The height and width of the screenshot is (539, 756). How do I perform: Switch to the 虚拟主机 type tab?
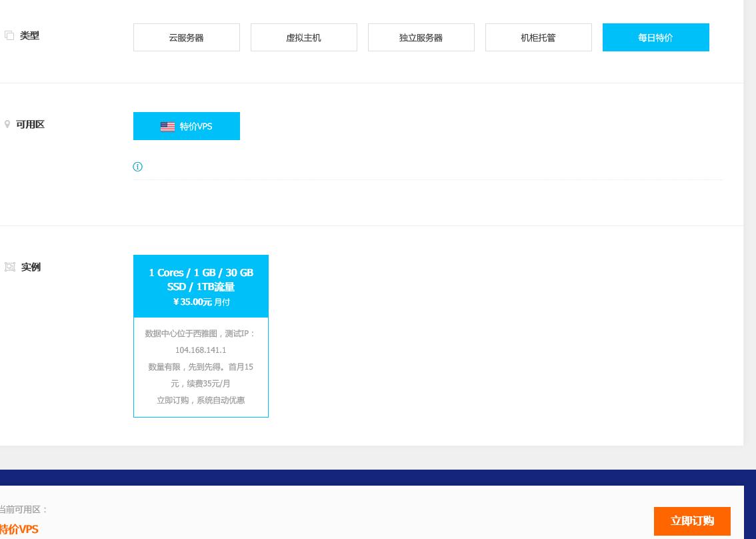pyautogui.click(x=303, y=37)
